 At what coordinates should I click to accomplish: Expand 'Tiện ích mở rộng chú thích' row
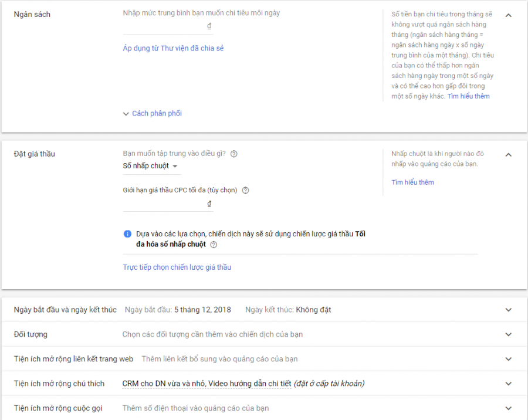coord(508,384)
